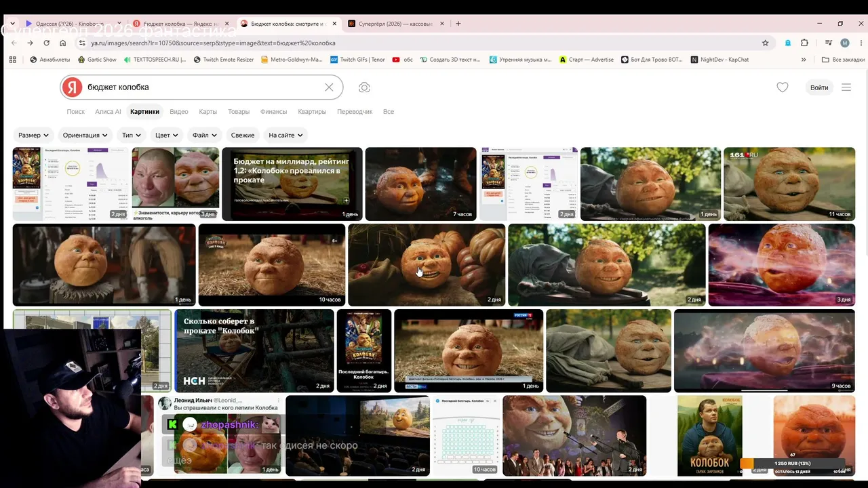This screenshot has width=868, height=488.
Task: Open a new browser tab
Action: click(458, 24)
